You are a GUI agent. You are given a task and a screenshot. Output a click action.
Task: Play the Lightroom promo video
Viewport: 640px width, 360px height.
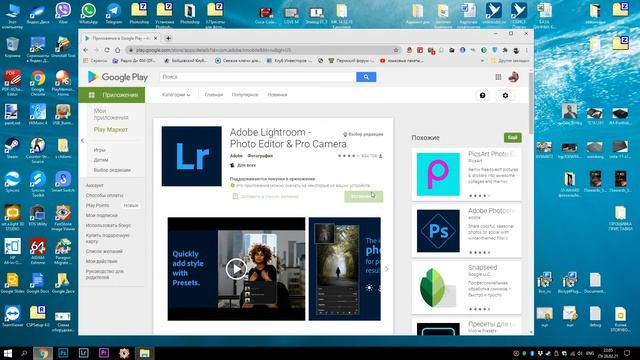pyautogui.click(x=236, y=269)
